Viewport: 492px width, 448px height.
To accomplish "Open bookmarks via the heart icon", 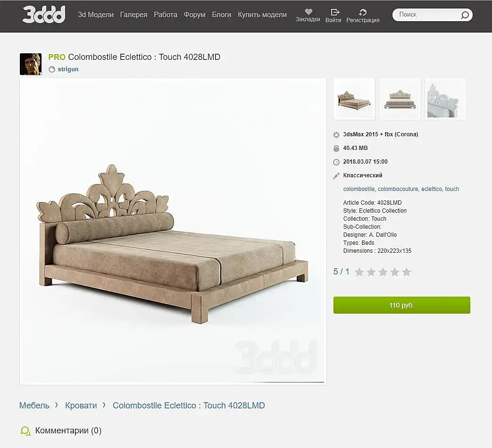I will pos(309,12).
